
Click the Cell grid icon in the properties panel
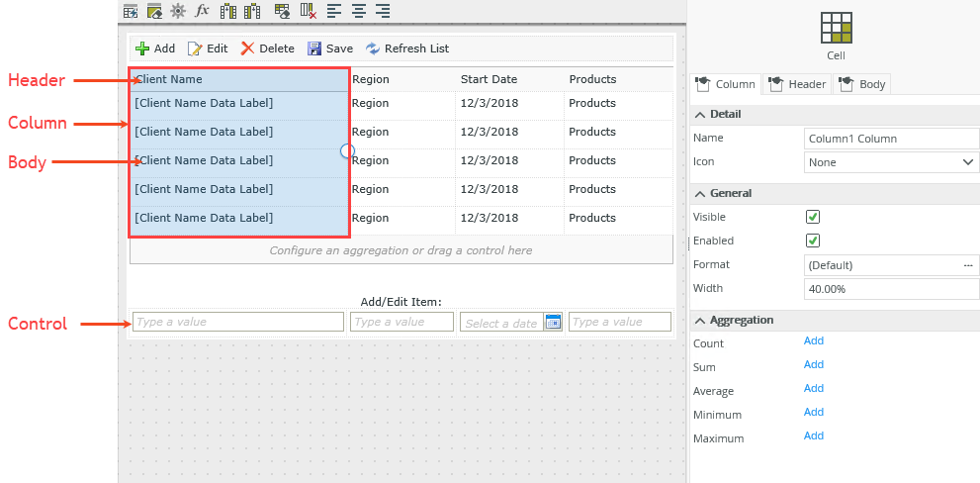pos(836,28)
